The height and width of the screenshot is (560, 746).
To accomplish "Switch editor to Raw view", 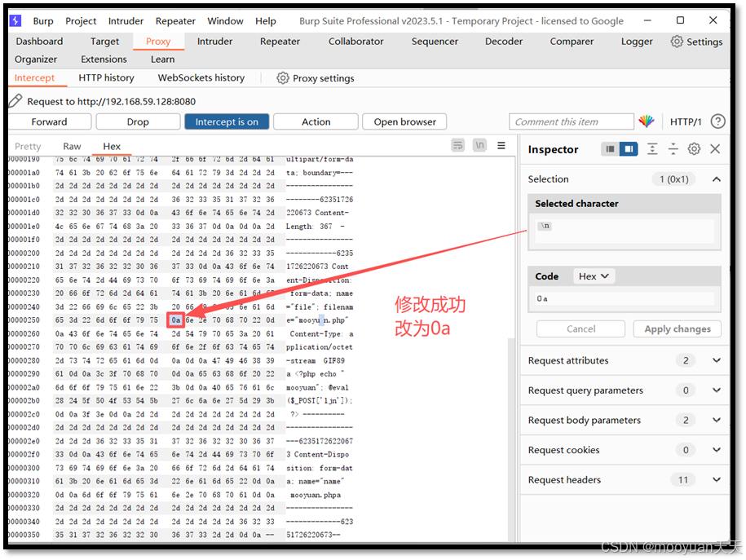I will [x=72, y=146].
